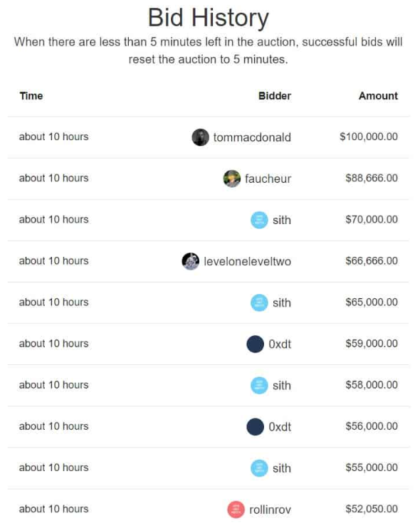This screenshot has width=420, height=523.
Task: Open leveloneleveltwo's profile picture
Action: [191, 261]
